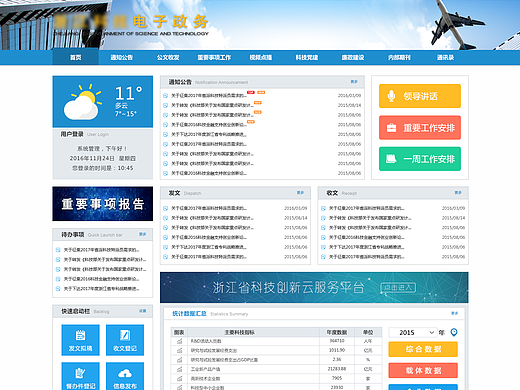
Task: Click 更多 in the 统计数据汇总 header
Action: 455,313
